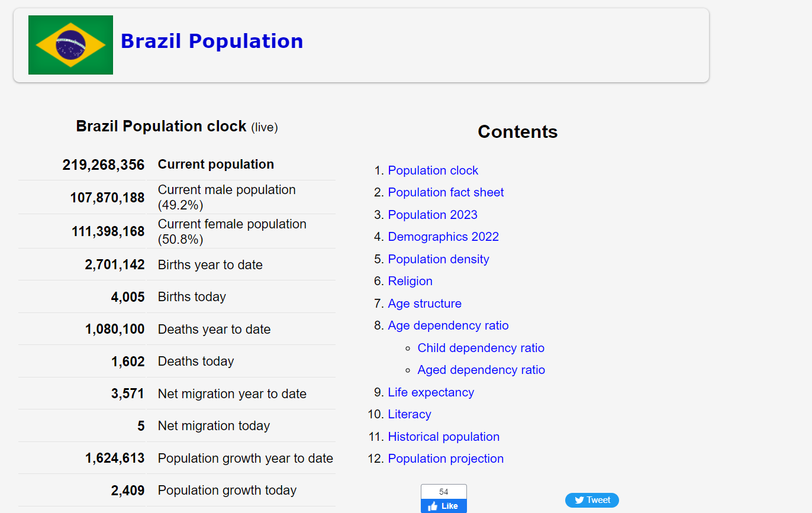Open Demographics 2022 contents link
The width and height of the screenshot is (812, 513).
point(443,237)
